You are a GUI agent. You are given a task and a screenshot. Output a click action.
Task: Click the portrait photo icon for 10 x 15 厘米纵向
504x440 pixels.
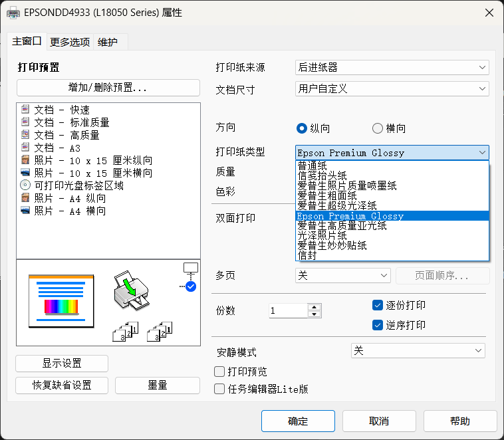click(25, 160)
